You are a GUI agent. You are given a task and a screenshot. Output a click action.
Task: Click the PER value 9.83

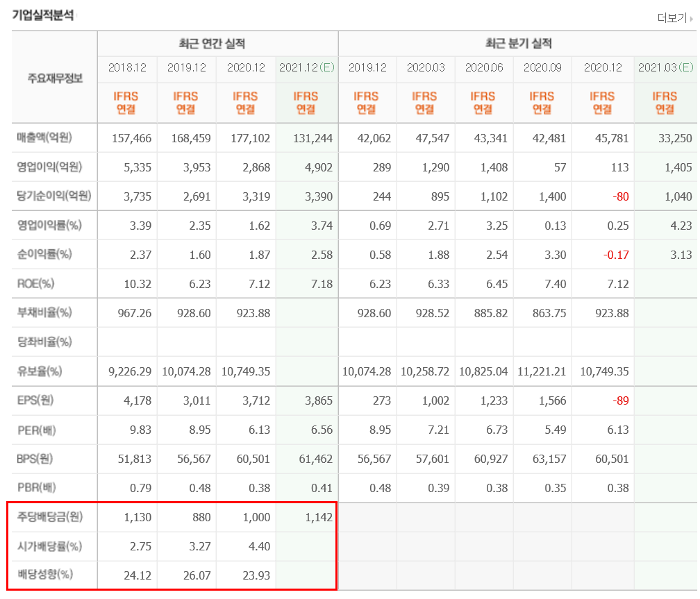[x=140, y=430]
